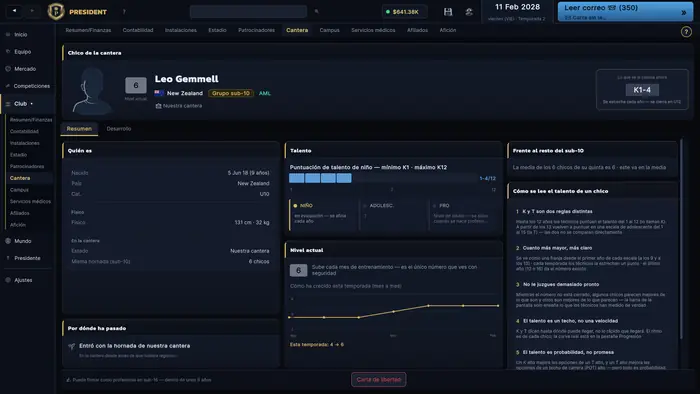Open the Presidente sidebar icon
700x394 pixels.
(8, 258)
